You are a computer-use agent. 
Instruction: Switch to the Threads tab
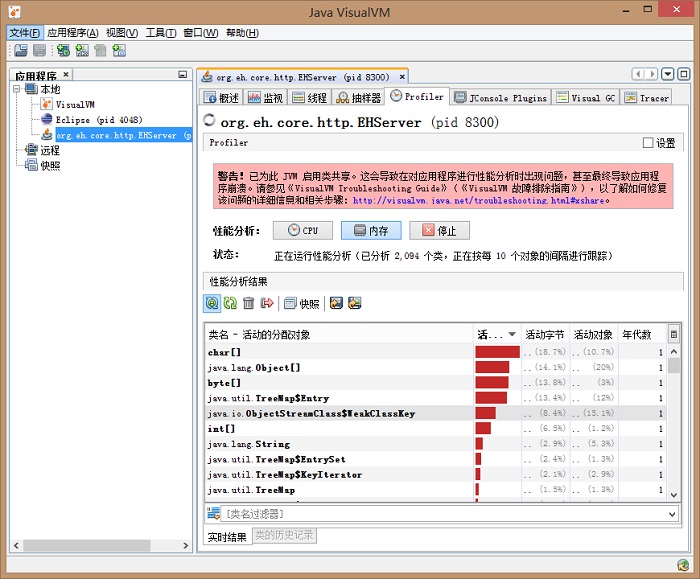(x=309, y=97)
